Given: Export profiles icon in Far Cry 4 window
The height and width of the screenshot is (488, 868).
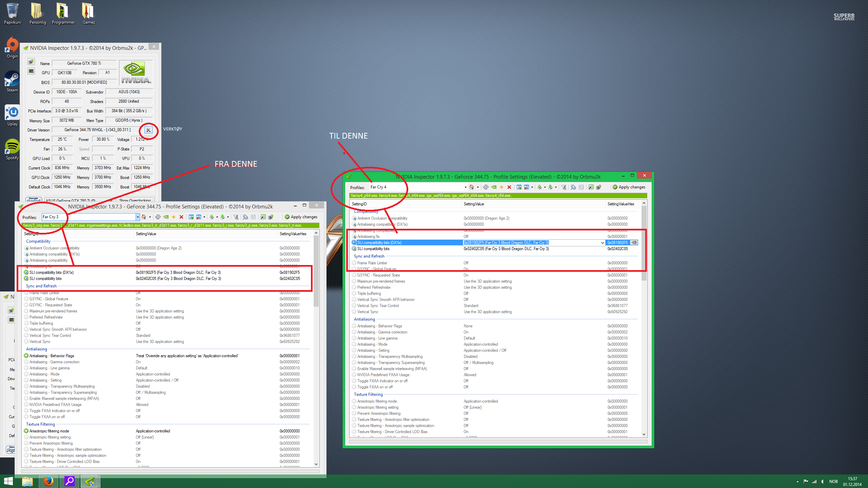Looking at the screenshot, I should click(539, 187).
